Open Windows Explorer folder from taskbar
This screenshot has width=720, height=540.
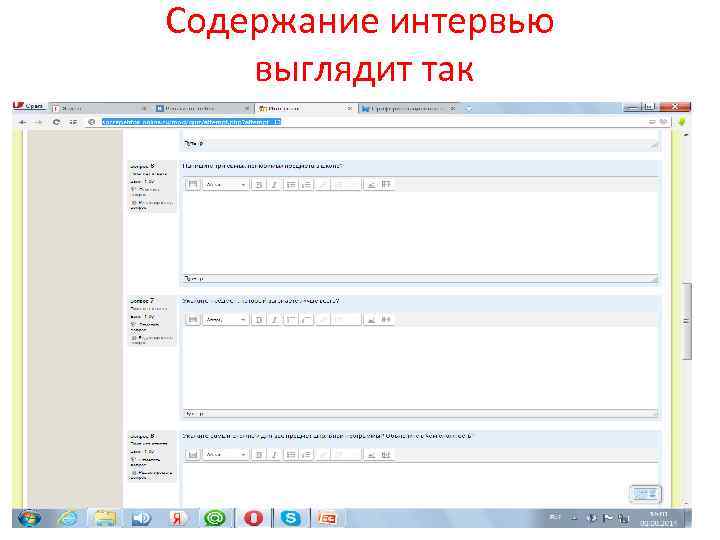coord(105,518)
